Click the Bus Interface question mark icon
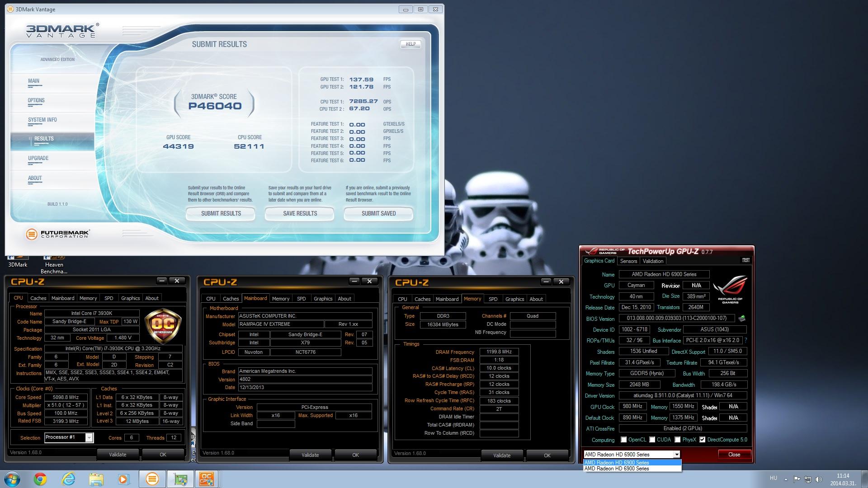Viewport: 868px width, 488px height. pos(745,340)
